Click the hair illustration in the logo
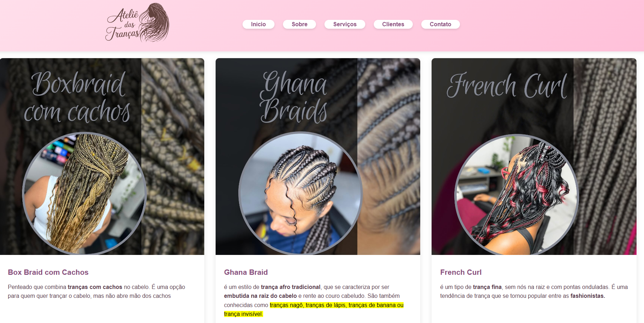644x323 pixels. 154,22
